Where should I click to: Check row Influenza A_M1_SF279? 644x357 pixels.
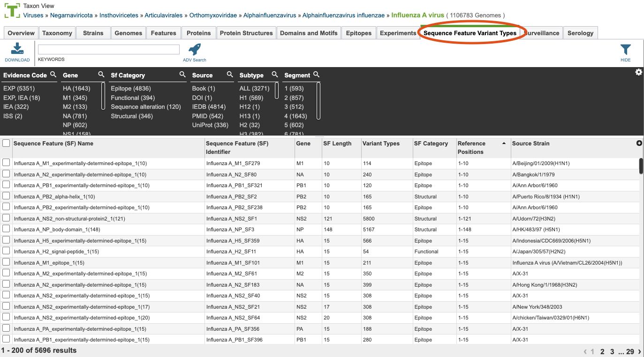click(x=6, y=162)
